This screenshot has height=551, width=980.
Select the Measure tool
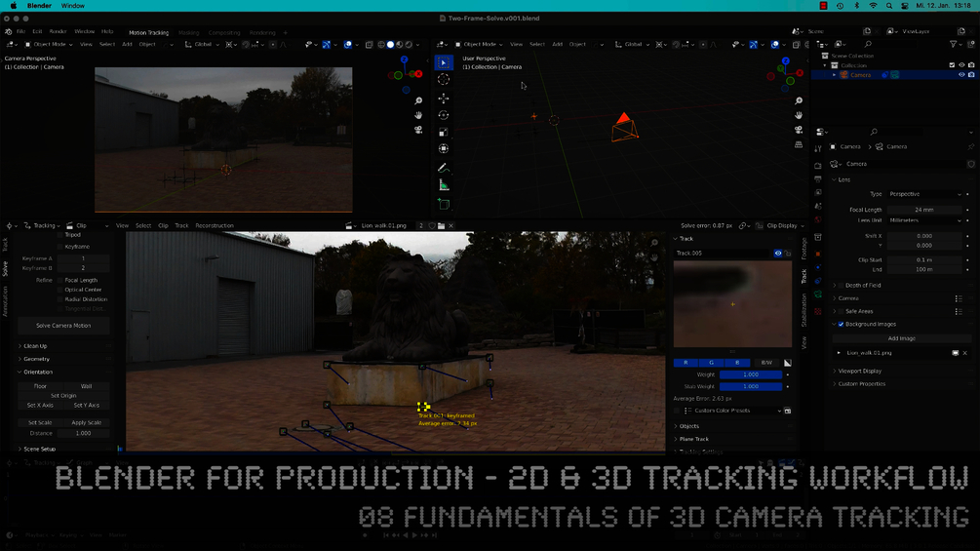pyautogui.click(x=443, y=185)
